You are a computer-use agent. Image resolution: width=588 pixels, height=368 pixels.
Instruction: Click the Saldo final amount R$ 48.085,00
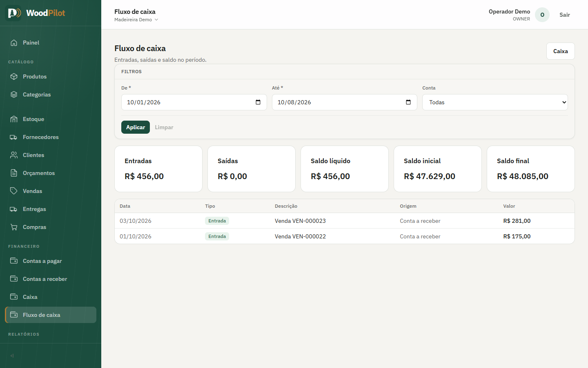click(523, 176)
